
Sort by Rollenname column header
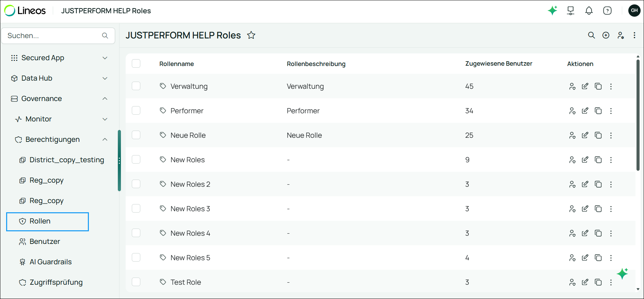click(x=176, y=64)
